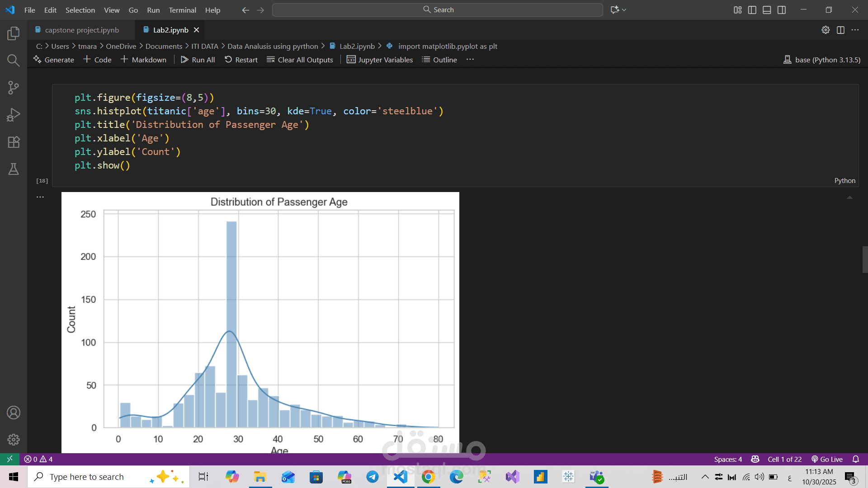
Task: Open the kernel picker base (Python 3.13.5)
Action: [821, 59]
